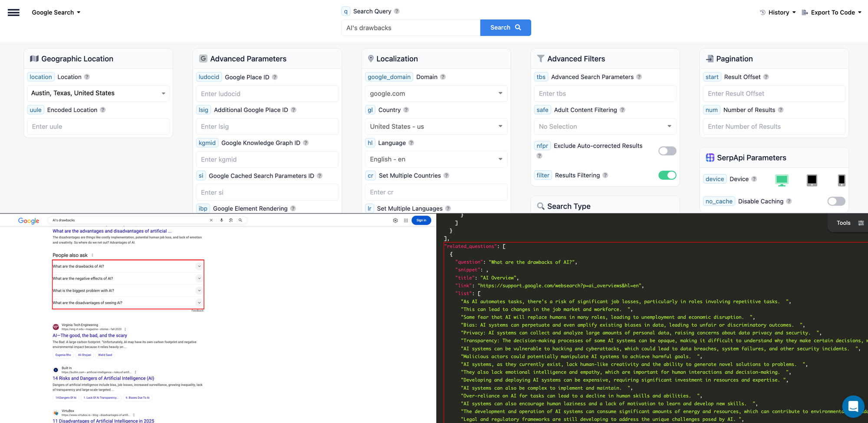Image resolution: width=868 pixels, height=423 pixels.
Task: Show help for Set Multiple Countries
Action: point(446,176)
